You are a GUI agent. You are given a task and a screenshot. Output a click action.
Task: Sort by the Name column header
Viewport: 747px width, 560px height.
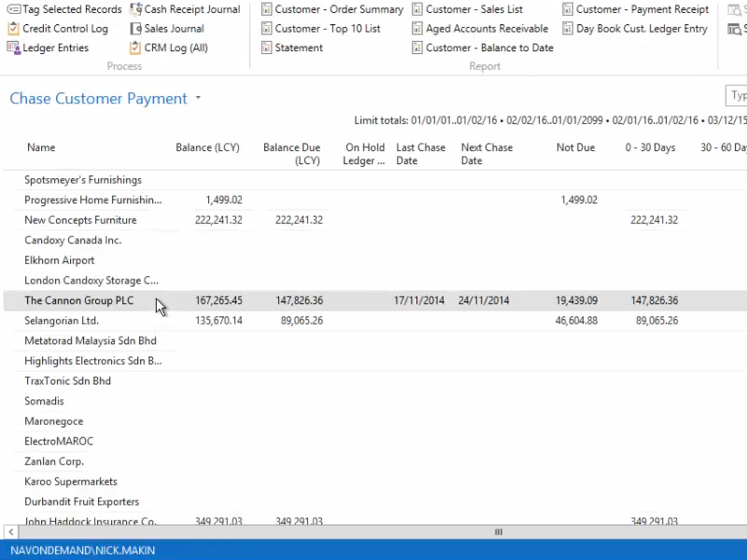pyautogui.click(x=41, y=147)
